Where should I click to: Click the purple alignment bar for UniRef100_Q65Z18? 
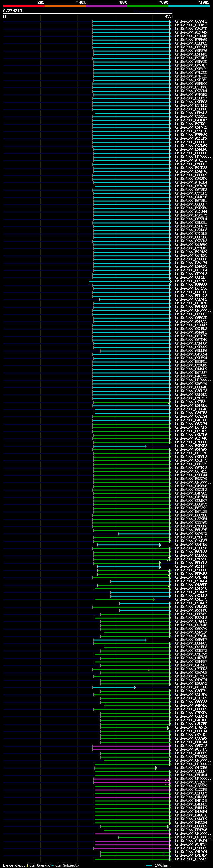[132, 746]
